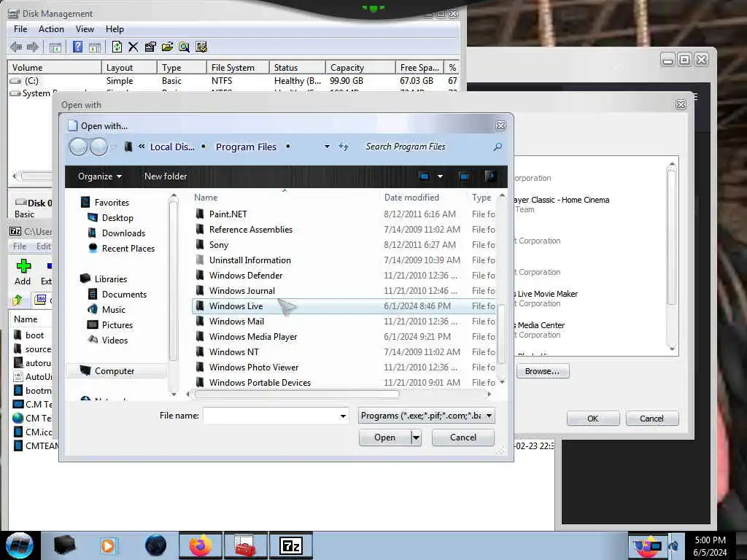Open 7z app from taskbar

(291, 545)
